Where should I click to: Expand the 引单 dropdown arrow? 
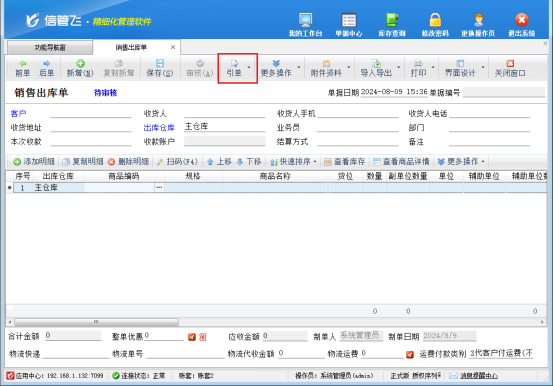coord(249,67)
